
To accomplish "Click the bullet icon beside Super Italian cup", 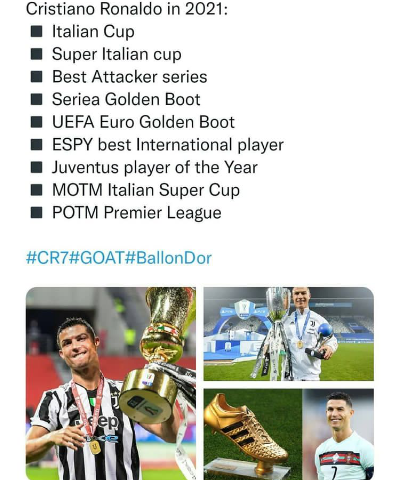I will (36, 54).
